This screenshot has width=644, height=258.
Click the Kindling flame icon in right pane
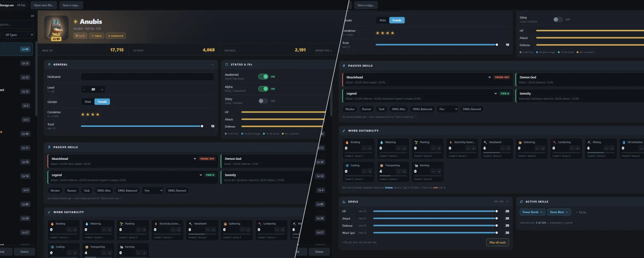(347, 142)
